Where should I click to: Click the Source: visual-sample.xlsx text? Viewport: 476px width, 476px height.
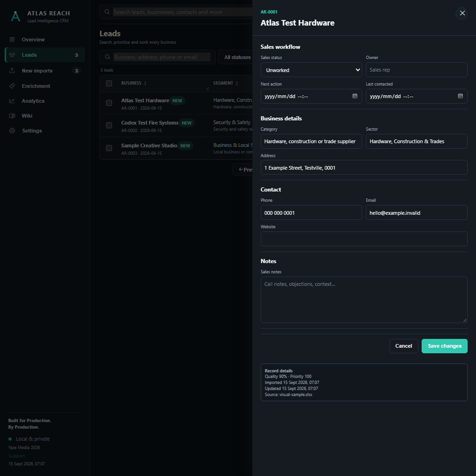pos(289,395)
